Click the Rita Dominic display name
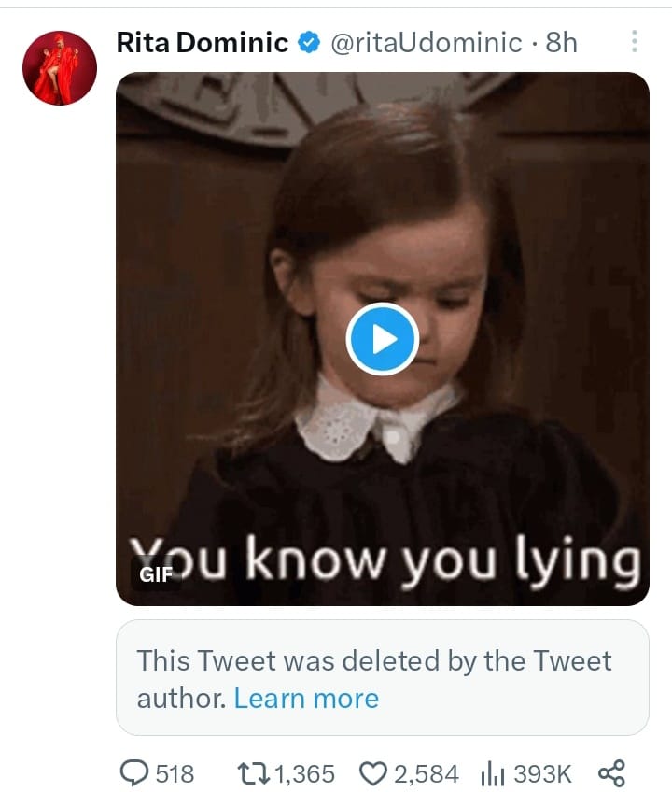Viewport: 672px width, 792px height. [202, 42]
